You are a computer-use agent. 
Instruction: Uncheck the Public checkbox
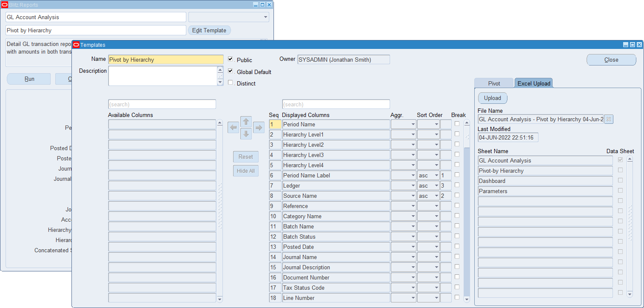231,59
